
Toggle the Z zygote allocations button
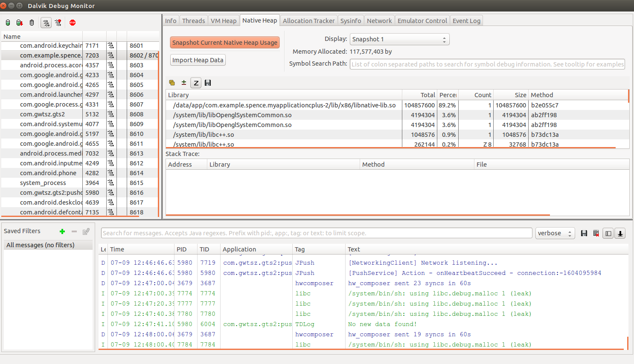coord(196,83)
